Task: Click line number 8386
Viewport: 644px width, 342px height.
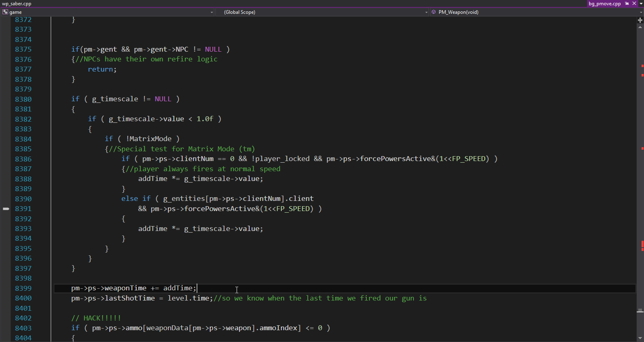Action: tap(23, 159)
